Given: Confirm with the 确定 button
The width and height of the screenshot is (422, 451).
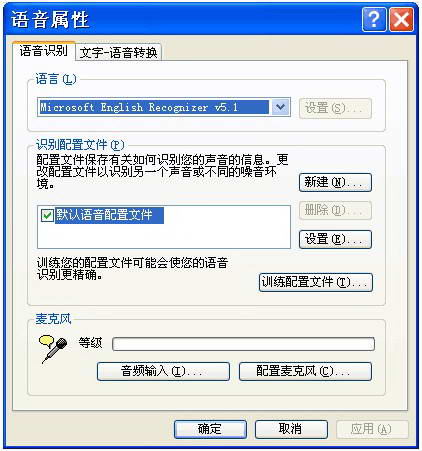Looking at the screenshot, I should pos(210,429).
